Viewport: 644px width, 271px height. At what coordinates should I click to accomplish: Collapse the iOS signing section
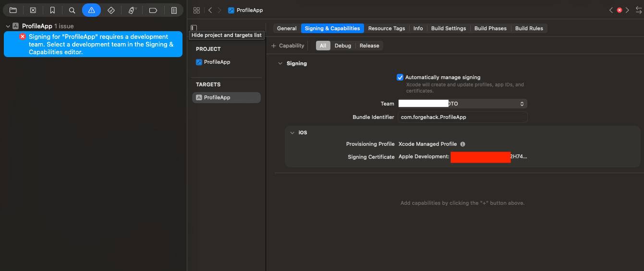click(292, 132)
